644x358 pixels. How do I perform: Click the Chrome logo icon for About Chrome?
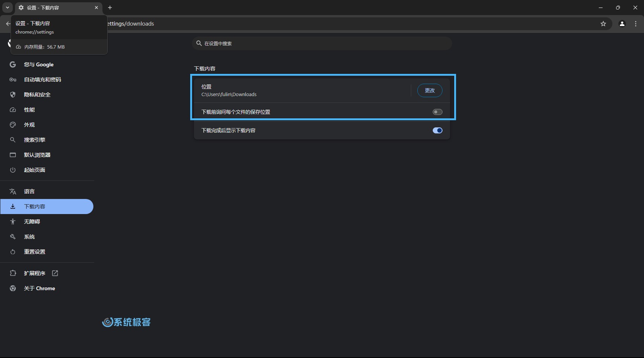(13, 288)
